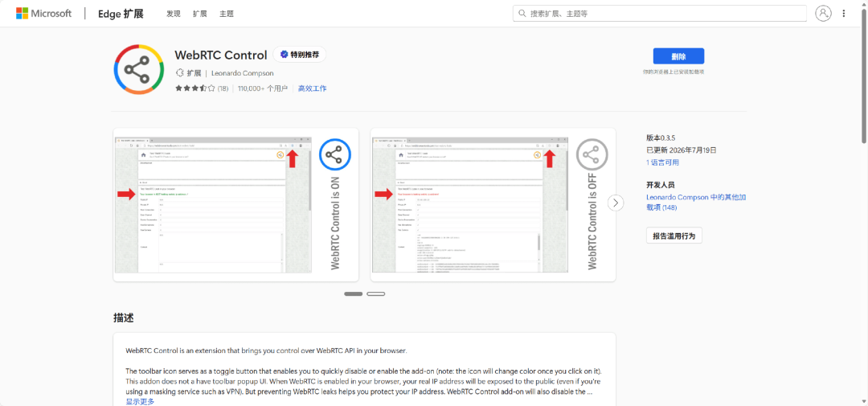Open the 发现 menu item
The image size is (868, 406).
pos(174,14)
